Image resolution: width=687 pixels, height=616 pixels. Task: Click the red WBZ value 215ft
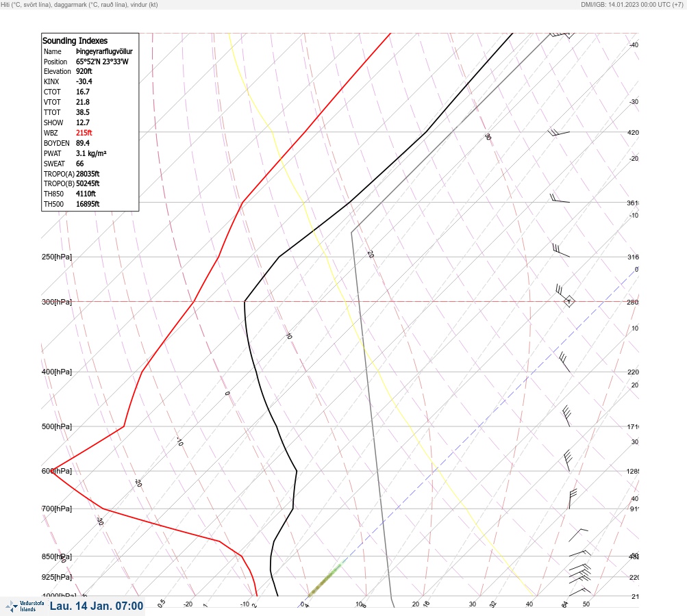(x=84, y=133)
